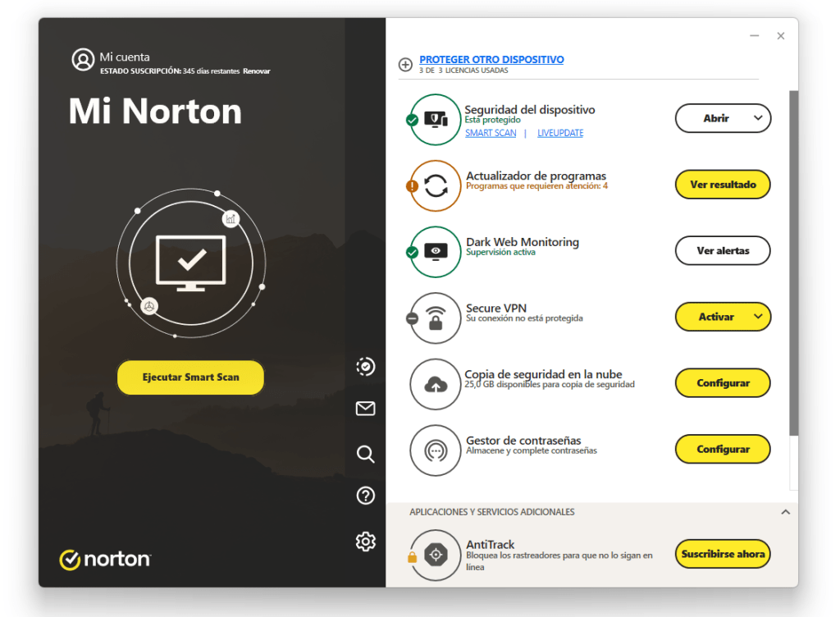The width and height of the screenshot is (840, 617).
Task: Click the AntiTrack crosshair icon
Action: click(x=434, y=554)
